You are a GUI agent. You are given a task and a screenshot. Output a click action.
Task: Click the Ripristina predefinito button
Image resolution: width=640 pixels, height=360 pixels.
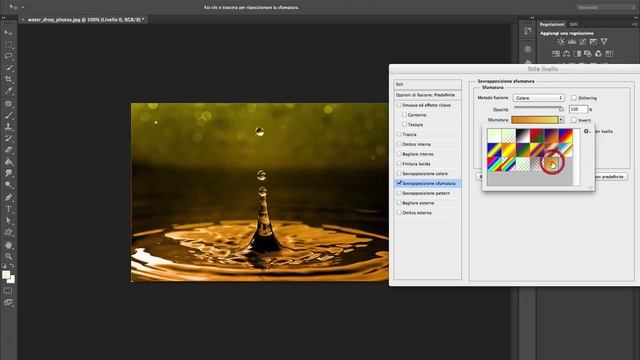[611, 177]
